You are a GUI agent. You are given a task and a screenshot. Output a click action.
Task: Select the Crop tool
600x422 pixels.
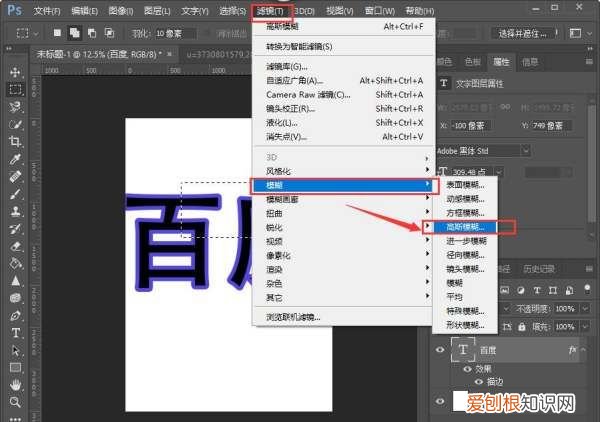coord(15,142)
